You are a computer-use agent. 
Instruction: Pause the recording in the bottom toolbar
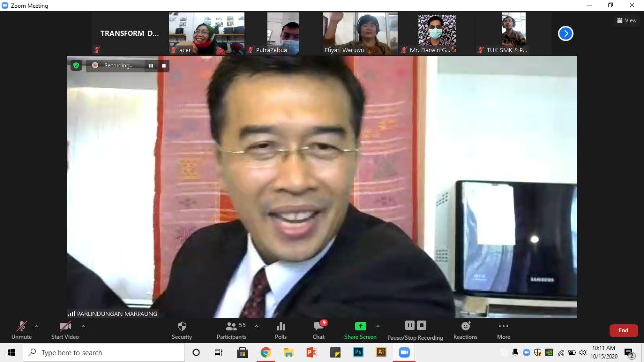[410, 325]
